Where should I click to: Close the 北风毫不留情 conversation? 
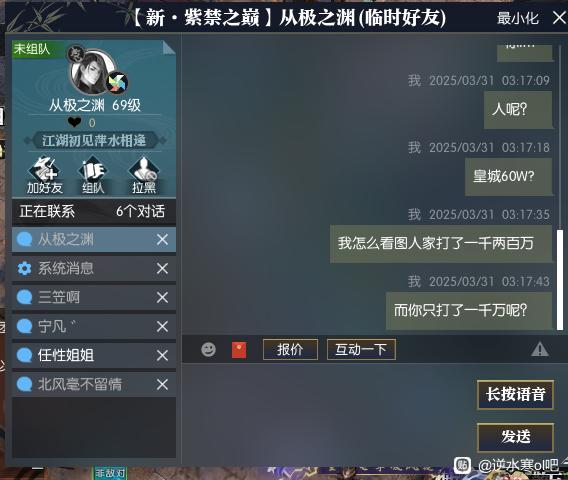[x=162, y=384]
